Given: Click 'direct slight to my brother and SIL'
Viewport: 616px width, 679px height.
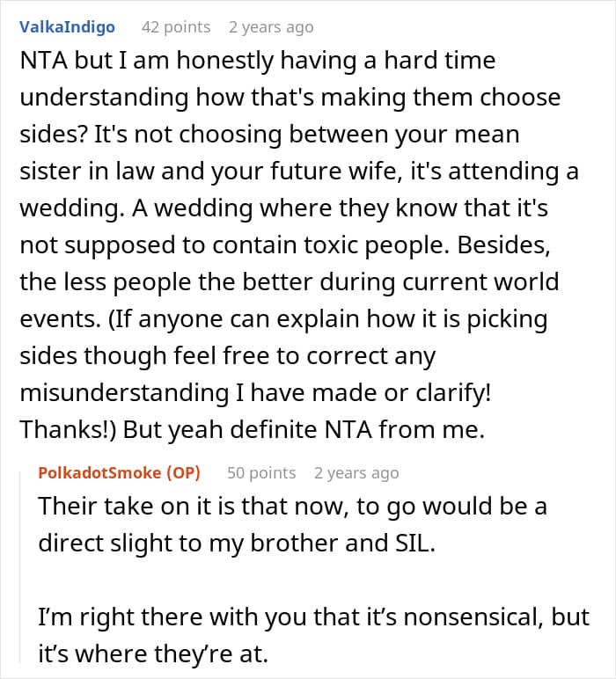Looking at the screenshot, I should (237, 543).
